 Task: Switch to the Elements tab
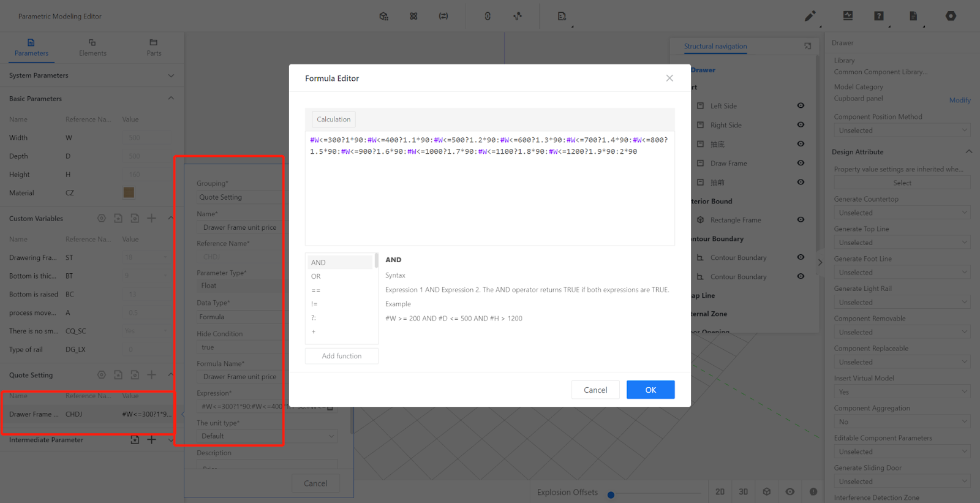[x=92, y=48]
